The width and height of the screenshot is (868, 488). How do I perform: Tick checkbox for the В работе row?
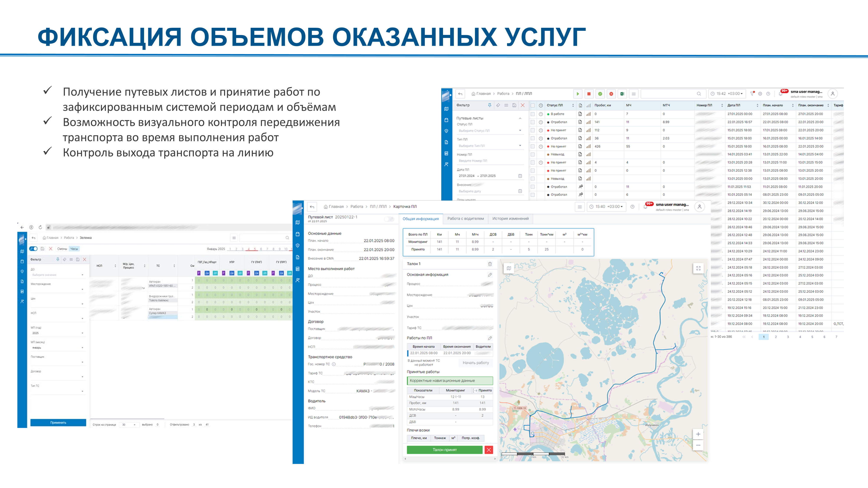click(532, 114)
